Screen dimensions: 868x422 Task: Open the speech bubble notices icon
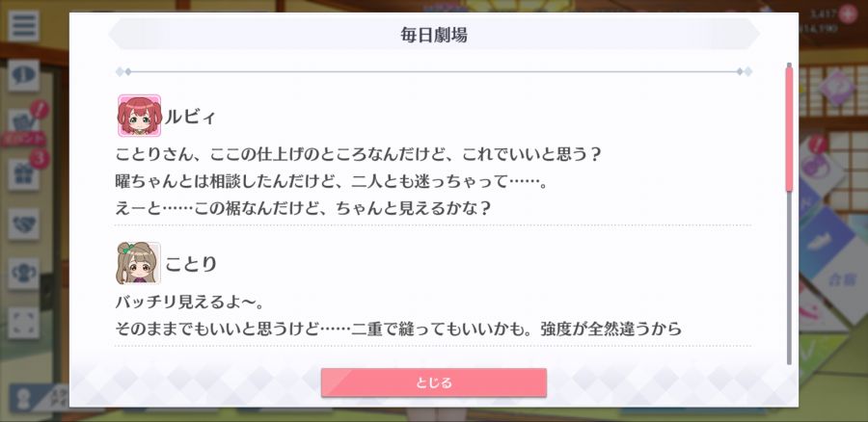[23, 76]
